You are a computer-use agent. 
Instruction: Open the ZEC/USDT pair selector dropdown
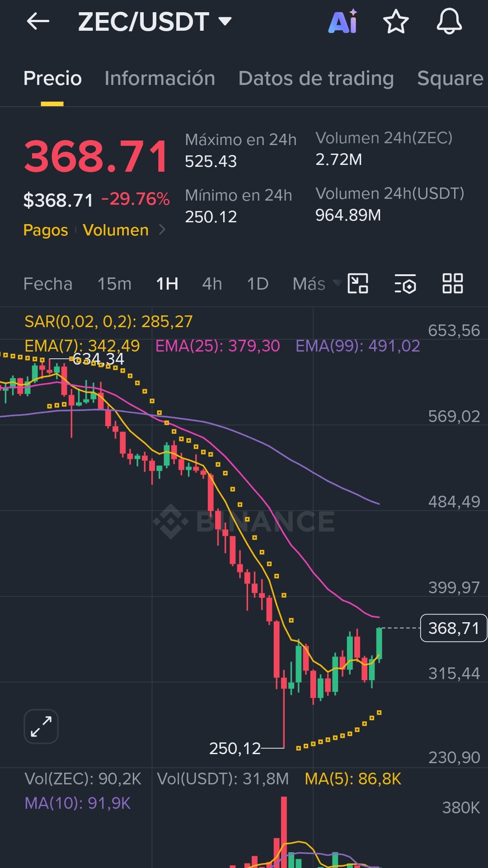155,21
